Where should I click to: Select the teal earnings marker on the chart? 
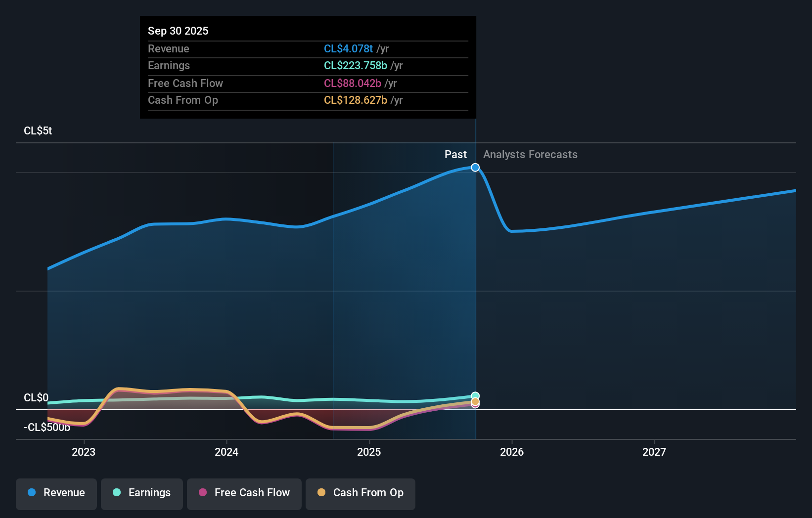click(x=475, y=394)
